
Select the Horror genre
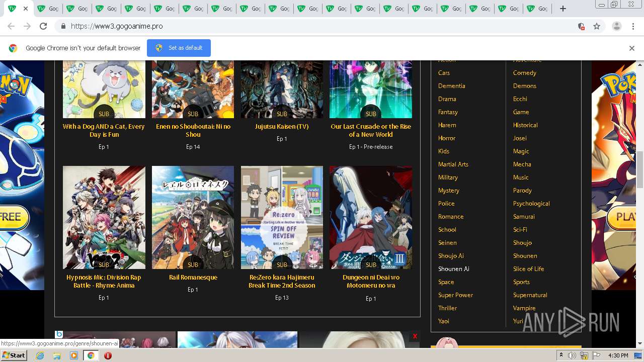tap(447, 138)
